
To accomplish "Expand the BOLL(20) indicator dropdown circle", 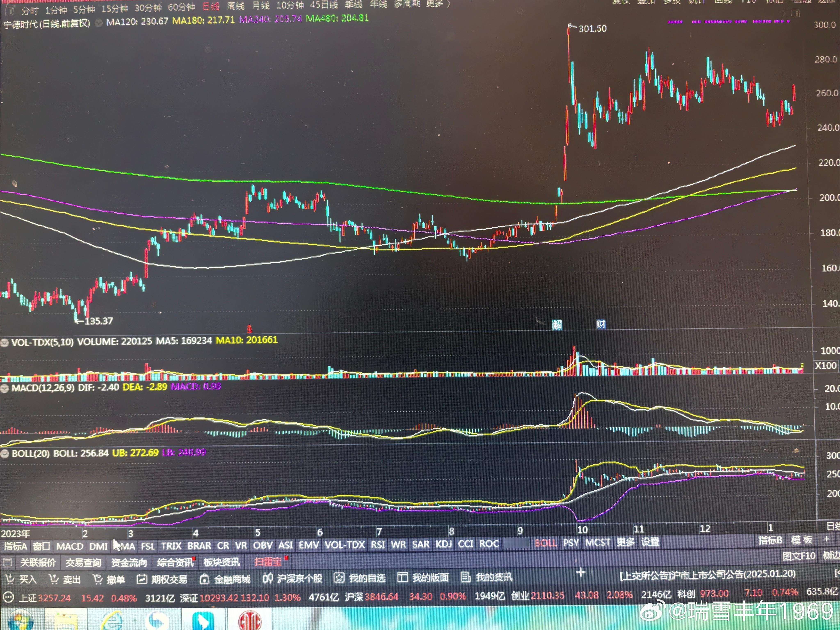I will click(5, 453).
